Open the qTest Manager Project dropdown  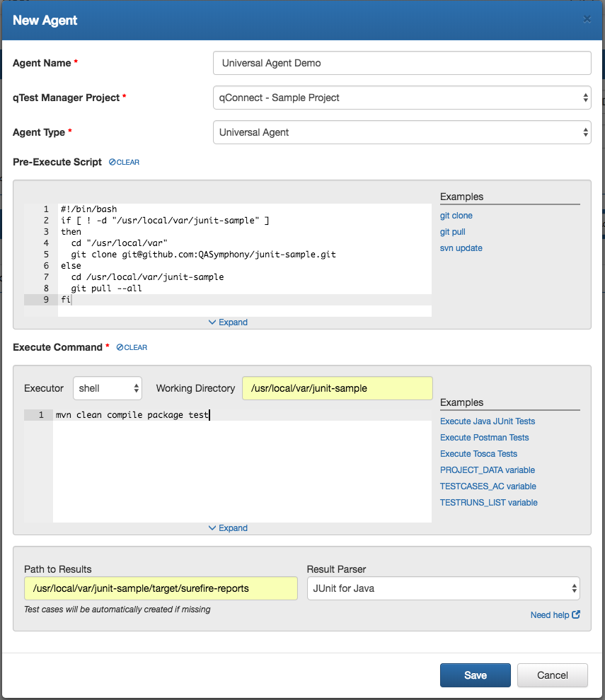pyautogui.click(x=401, y=98)
